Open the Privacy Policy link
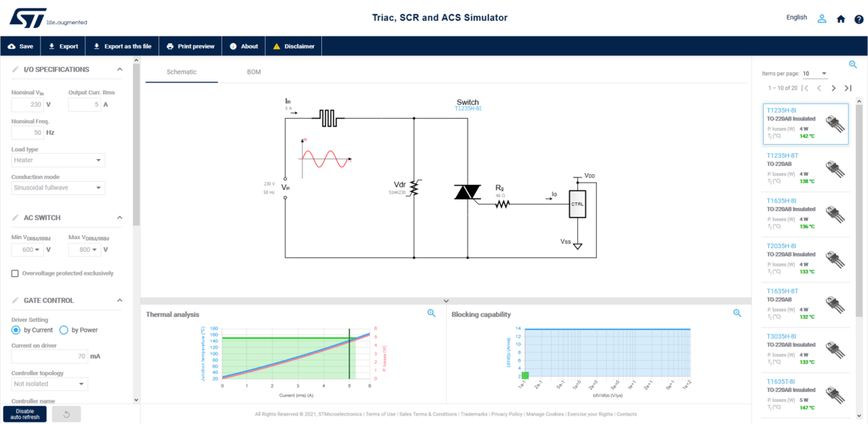Viewport: 868px width, 424px height. coord(506,414)
